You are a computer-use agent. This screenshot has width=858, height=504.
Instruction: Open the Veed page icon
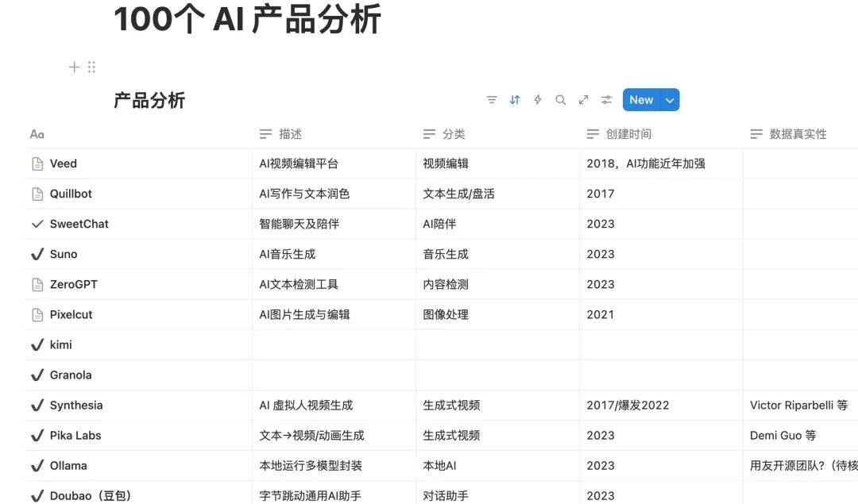(37, 164)
